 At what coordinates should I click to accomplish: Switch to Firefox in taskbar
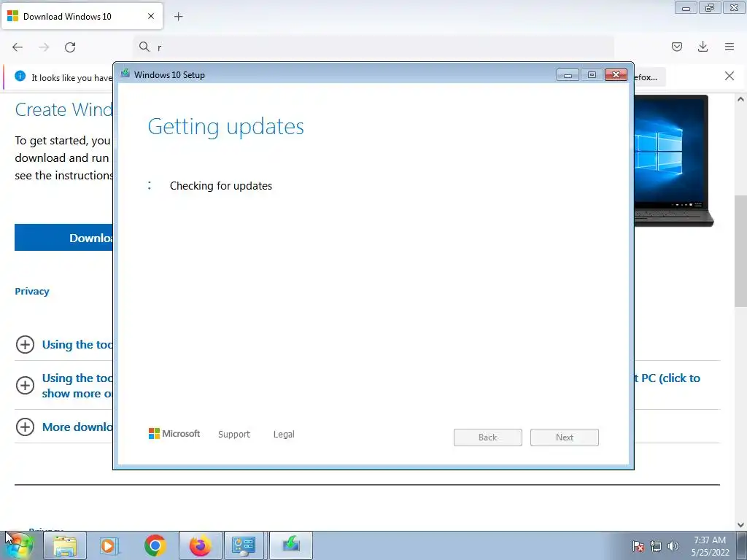[x=200, y=545]
